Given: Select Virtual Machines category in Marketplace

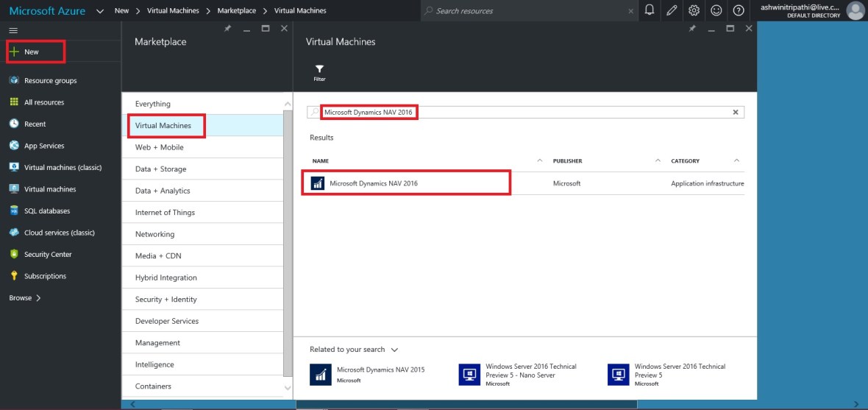Looking at the screenshot, I should pos(163,126).
